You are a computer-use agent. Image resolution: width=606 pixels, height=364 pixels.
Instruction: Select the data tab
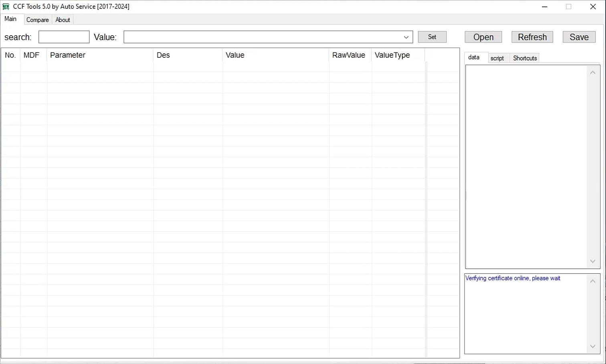[476, 57]
